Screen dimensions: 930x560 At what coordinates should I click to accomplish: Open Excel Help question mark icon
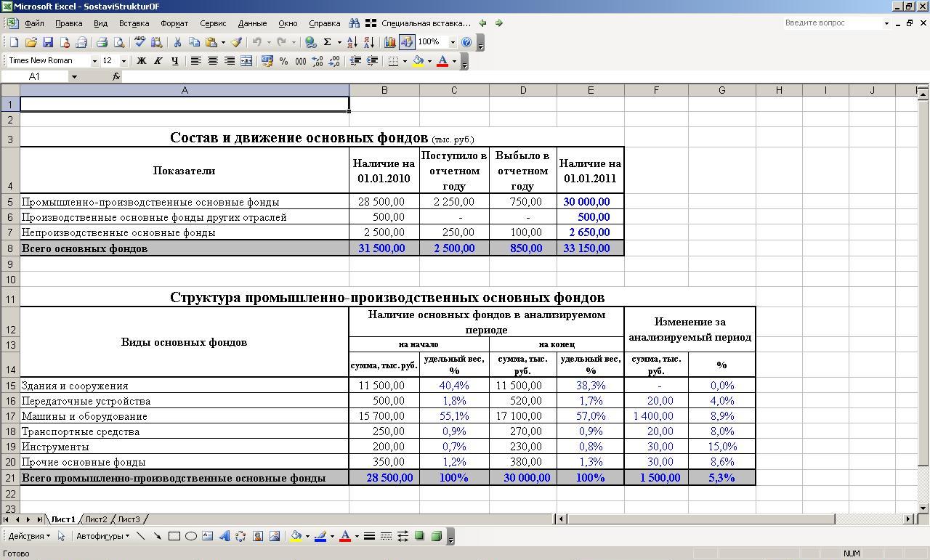tap(466, 43)
